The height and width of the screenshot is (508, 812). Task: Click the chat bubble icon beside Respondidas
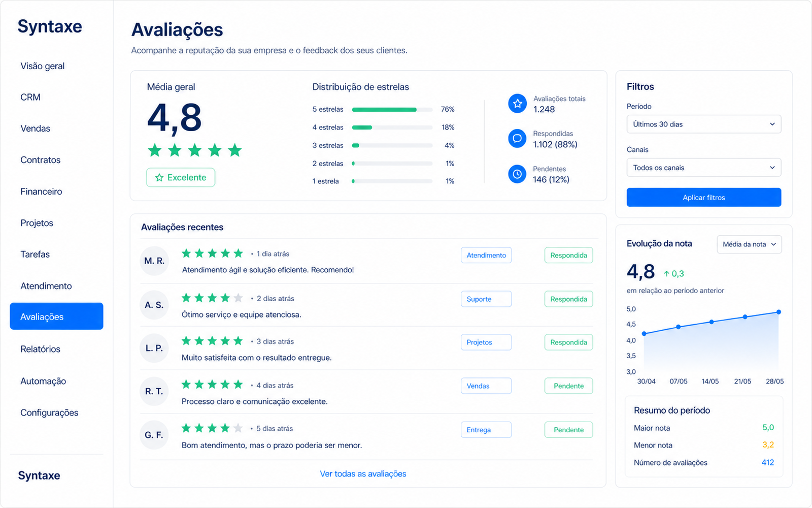point(517,138)
